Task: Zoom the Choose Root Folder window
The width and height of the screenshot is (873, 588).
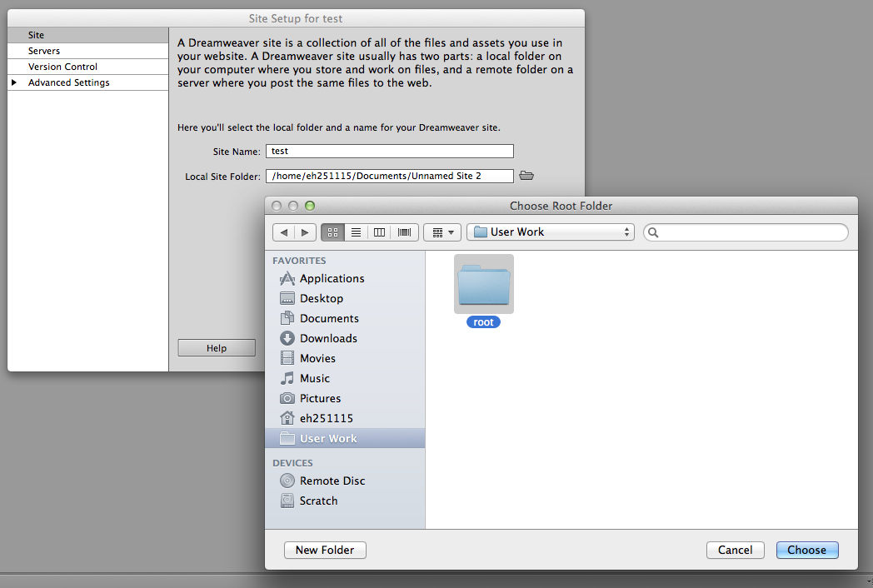Action: click(310, 206)
